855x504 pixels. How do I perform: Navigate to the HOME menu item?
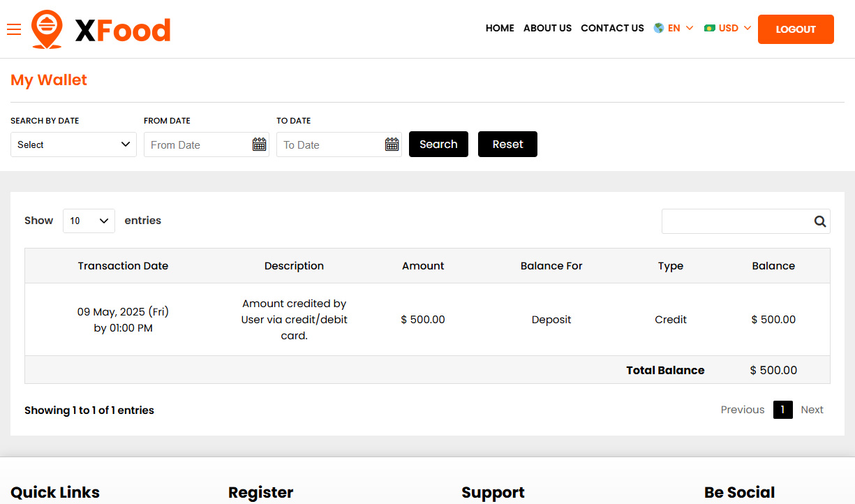coord(500,28)
